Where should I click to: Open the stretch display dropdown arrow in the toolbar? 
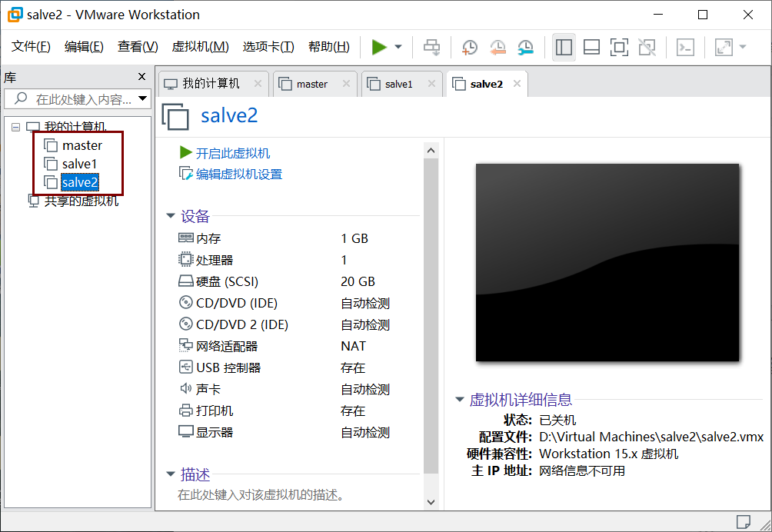(x=743, y=47)
